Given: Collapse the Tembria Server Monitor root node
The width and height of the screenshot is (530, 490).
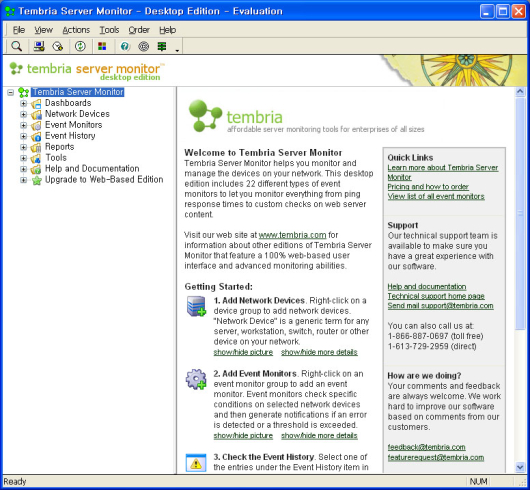Looking at the screenshot, I should click(x=10, y=92).
